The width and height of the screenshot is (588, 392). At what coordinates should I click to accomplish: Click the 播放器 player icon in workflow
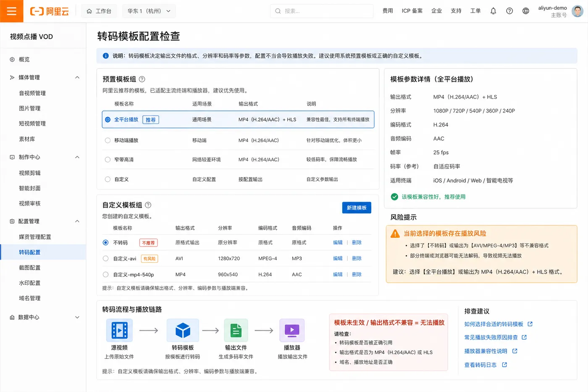[292, 330]
